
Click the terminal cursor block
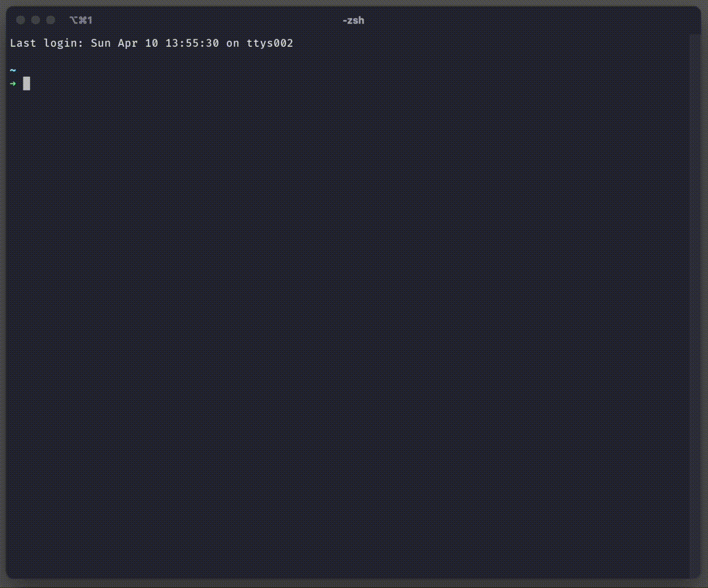coord(27,84)
